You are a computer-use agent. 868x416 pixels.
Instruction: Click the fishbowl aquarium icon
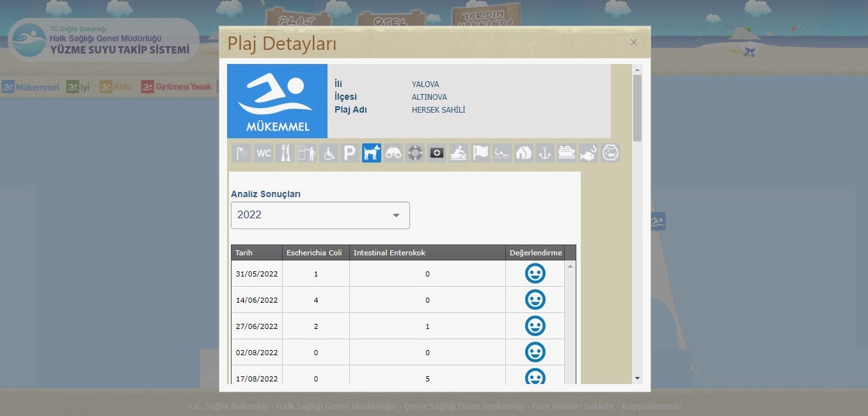tap(610, 153)
